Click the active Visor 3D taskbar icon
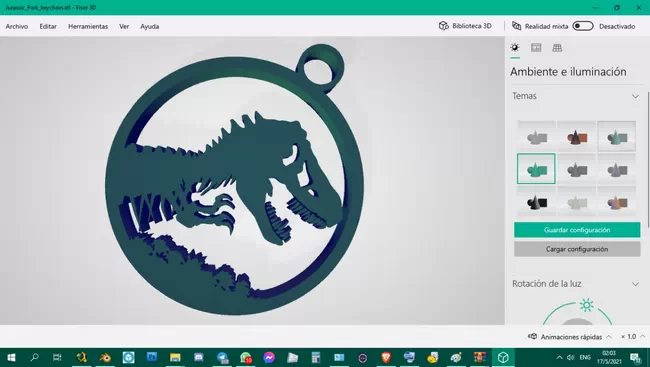The width and height of the screenshot is (650, 367). point(503,357)
